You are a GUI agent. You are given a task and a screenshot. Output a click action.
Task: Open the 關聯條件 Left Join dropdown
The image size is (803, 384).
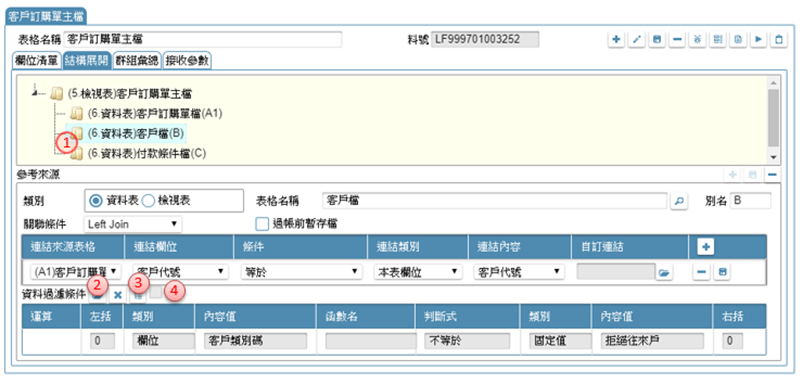(133, 224)
